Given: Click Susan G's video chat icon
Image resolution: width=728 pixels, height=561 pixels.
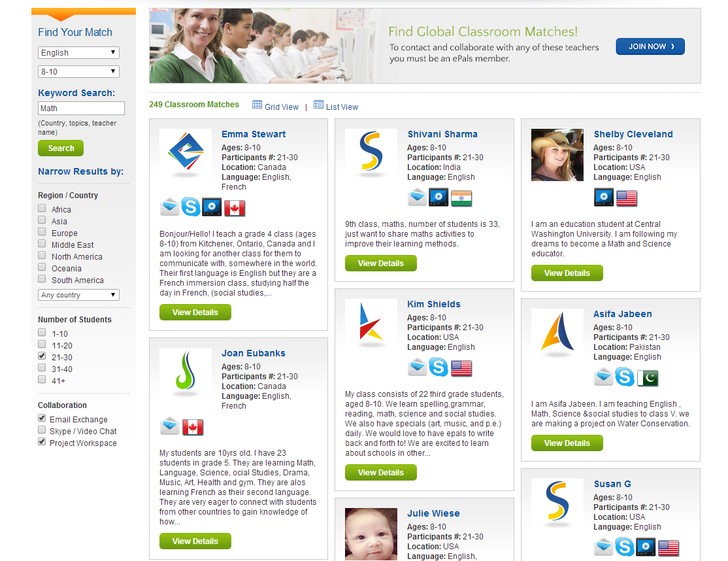Looking at the screenshot, I should pos(646,547).
